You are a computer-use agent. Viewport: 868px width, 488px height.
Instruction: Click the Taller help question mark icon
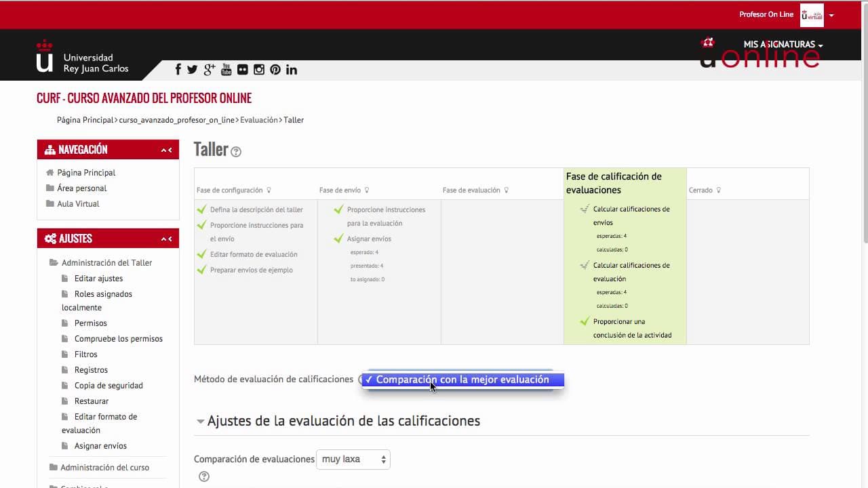tap(236, 152)
